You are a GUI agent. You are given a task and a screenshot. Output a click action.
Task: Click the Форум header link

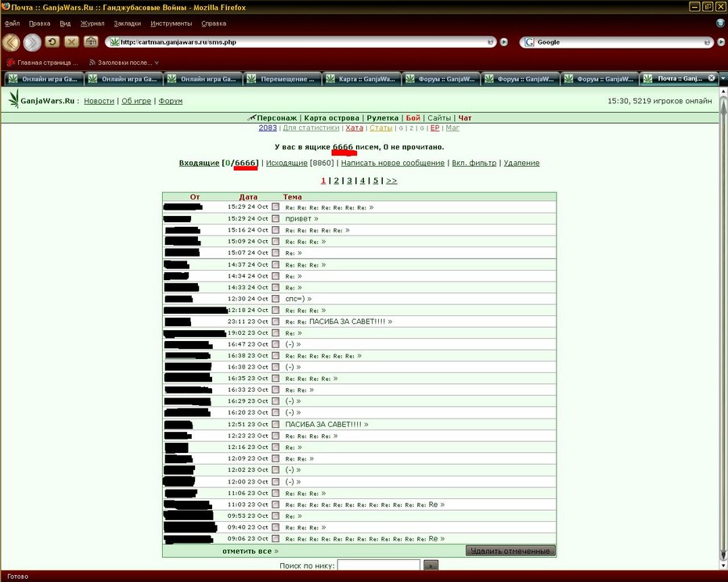click(171, 101)
